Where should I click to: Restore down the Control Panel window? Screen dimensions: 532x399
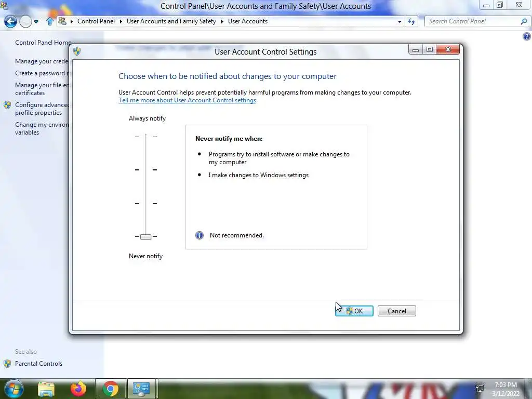tap(500, 5)
